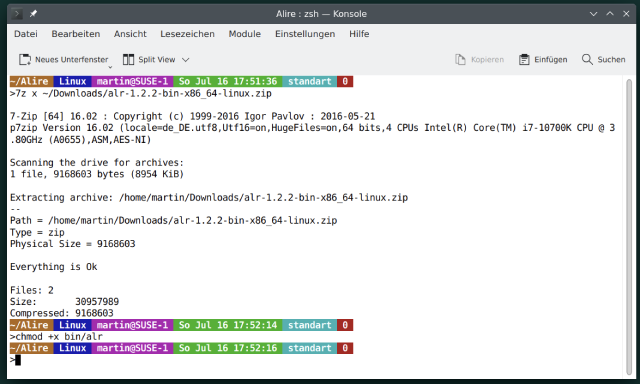Click the Kopieren copy icon
The height and width of the screenshot is (384, 640).
[x=460, y=60]
